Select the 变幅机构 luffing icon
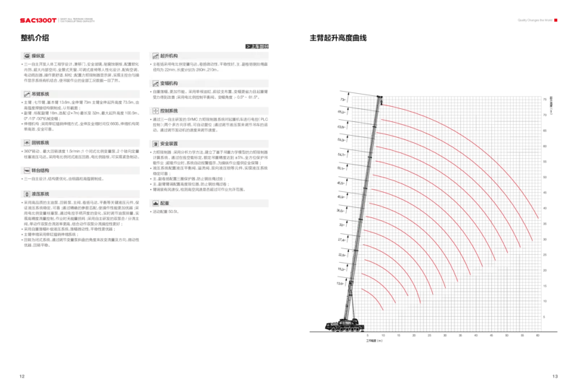578x392 pixels. 155,84
